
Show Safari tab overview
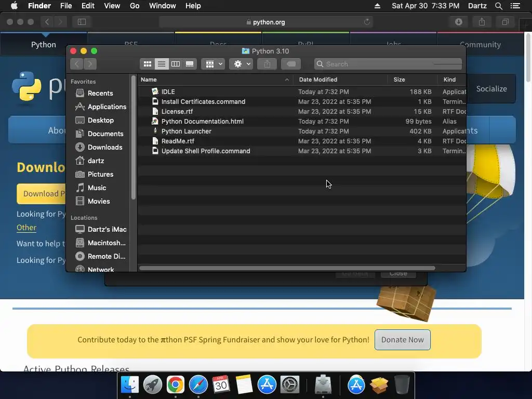505,22
